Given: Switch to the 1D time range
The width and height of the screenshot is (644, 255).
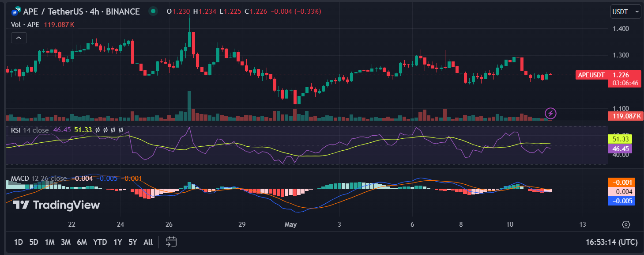Looking at the screenshot, I should click(19, 242).
